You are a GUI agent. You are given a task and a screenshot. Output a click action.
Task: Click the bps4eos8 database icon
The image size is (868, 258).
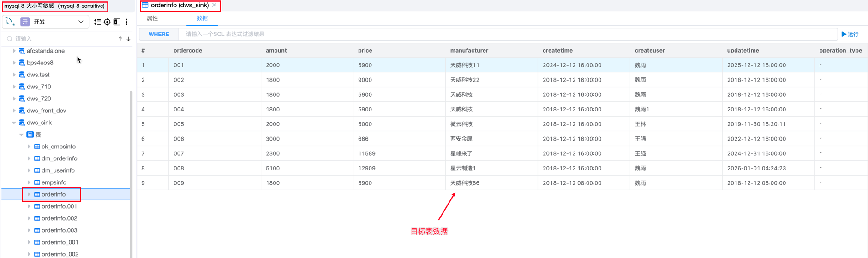point(22,63)
